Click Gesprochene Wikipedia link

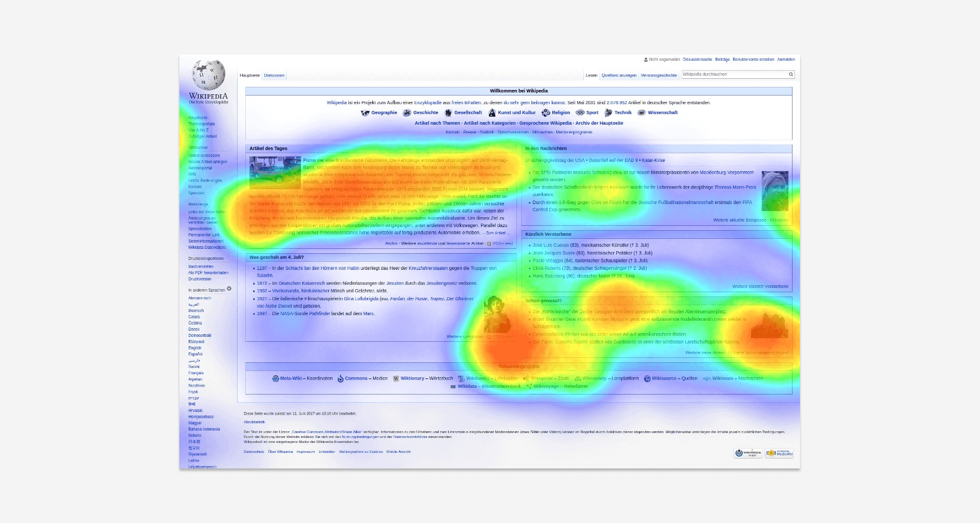(x=546, y=123)
